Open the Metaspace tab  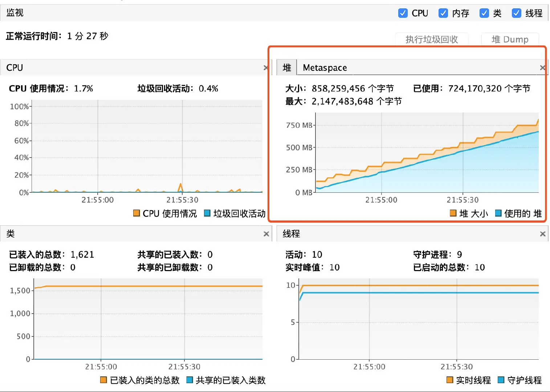(325, 68)
